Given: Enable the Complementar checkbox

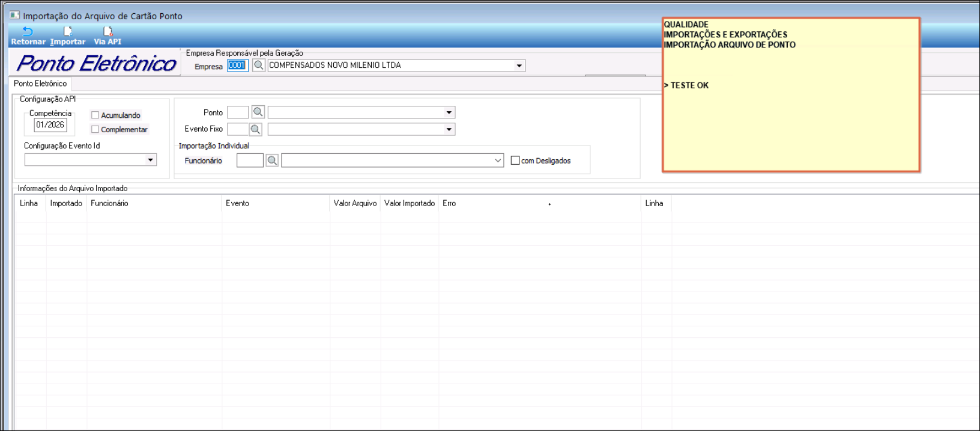Looking at the screenshot, I should (95, 129).
